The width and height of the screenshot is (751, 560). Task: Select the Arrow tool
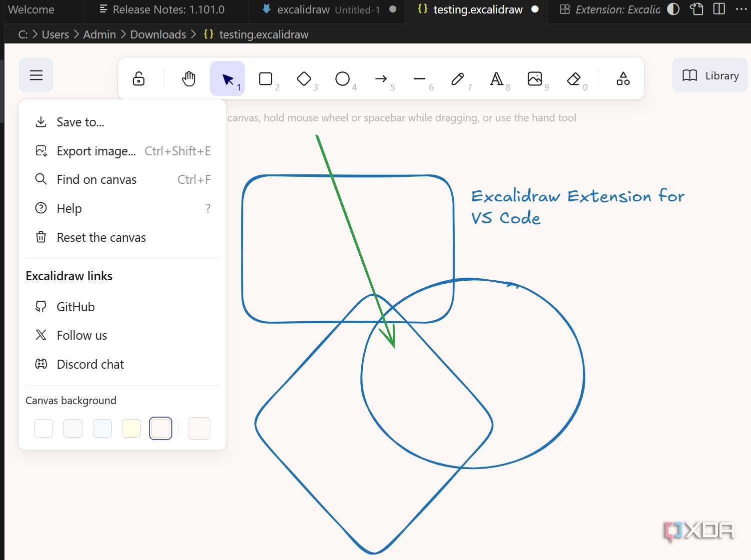pyautogui.click(x=381, y=79)
